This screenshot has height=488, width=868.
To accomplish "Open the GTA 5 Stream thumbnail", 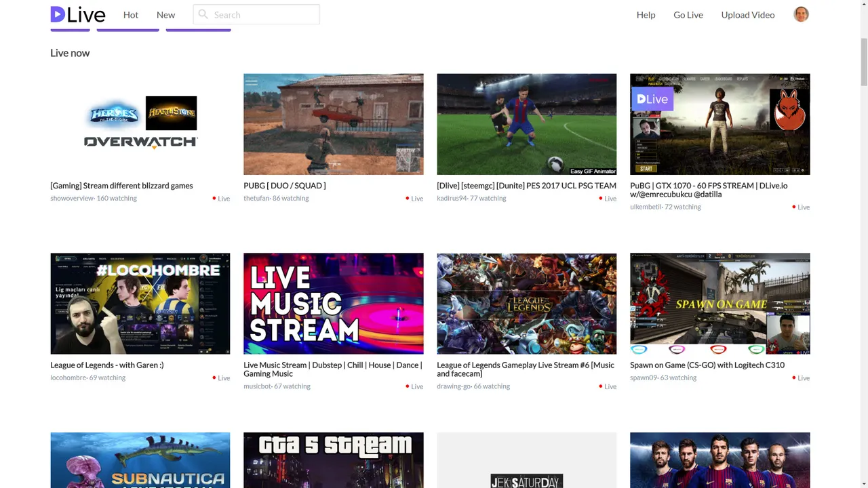I will [x=334, y=460].
